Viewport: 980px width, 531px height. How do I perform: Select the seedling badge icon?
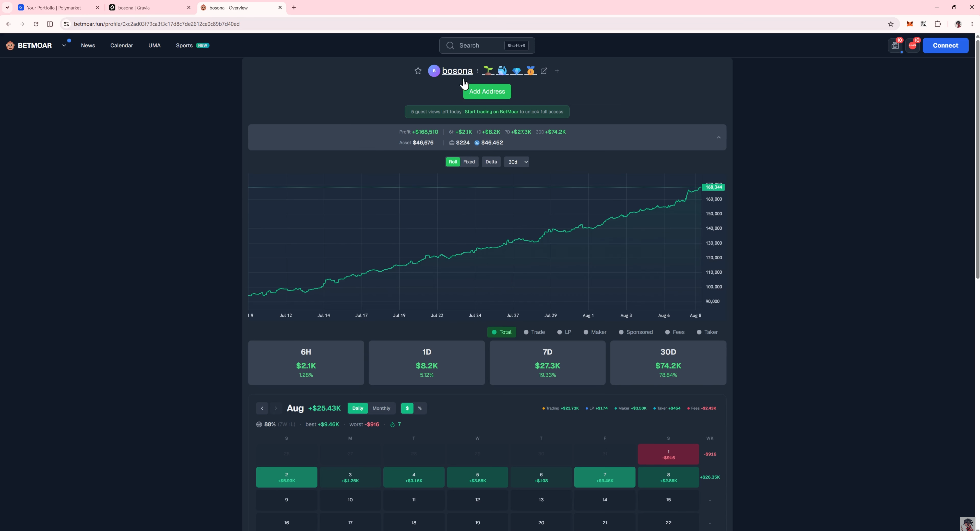(x=488, y=71)
